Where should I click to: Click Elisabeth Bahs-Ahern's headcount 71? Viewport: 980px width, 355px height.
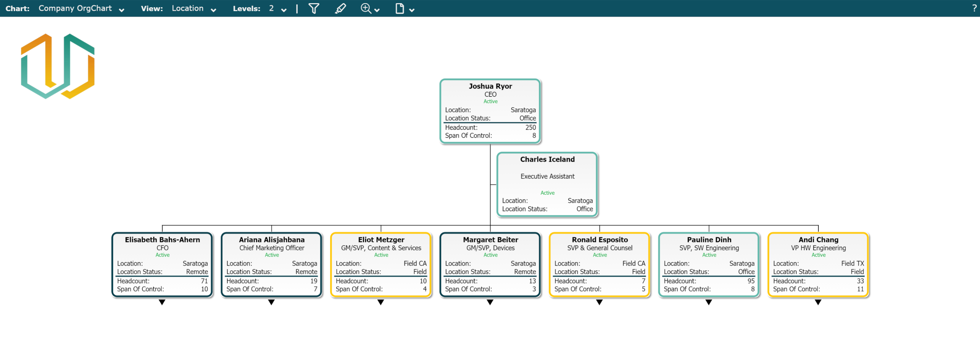[x=204, y=281]
